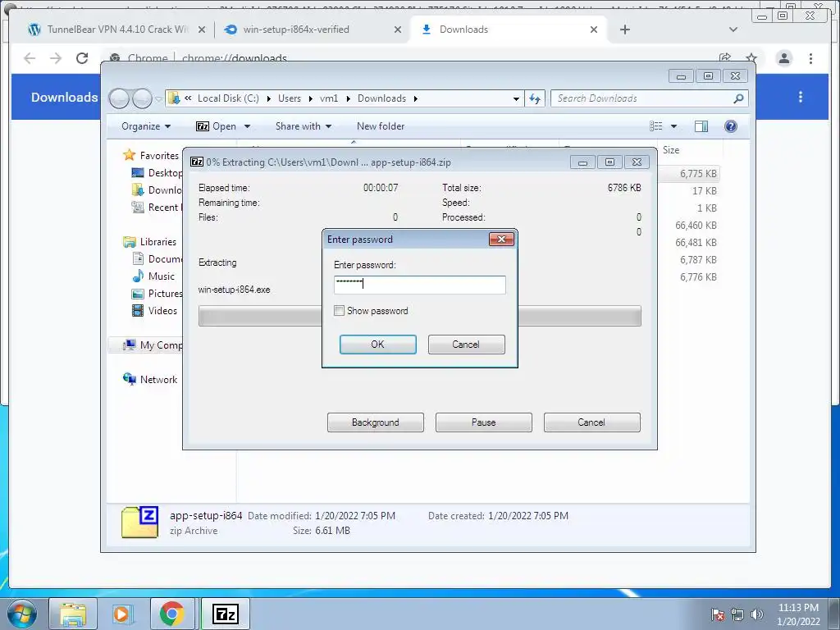Expand the address bar history dropdown
The image size is (840, 630).
coord(516,98)
